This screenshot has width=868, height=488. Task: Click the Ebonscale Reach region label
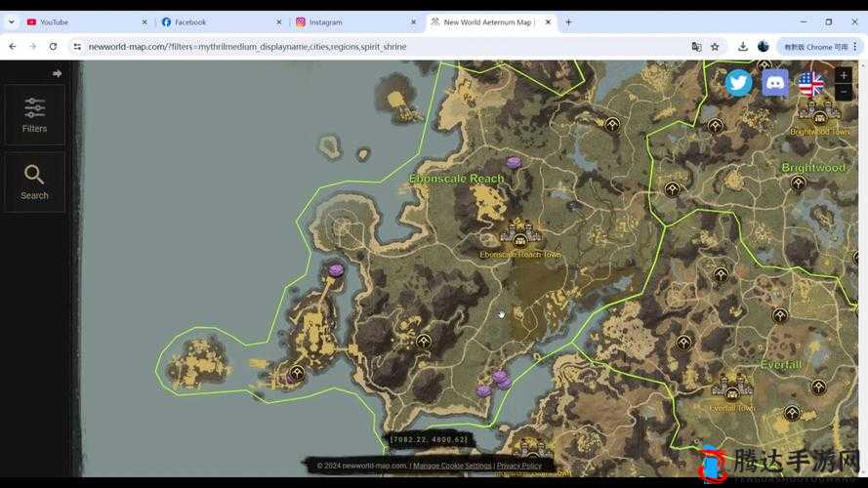pos(457,179)
